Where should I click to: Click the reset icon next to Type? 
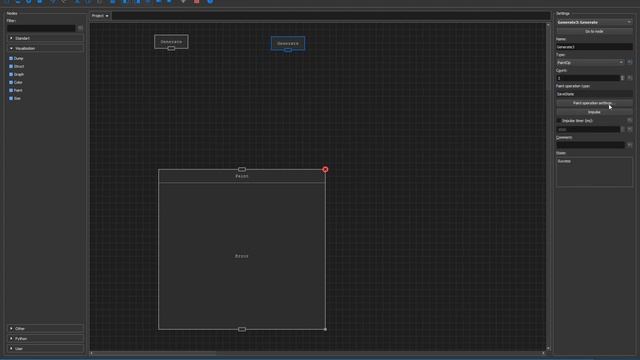pyautogui.click(x=629, y=62)
